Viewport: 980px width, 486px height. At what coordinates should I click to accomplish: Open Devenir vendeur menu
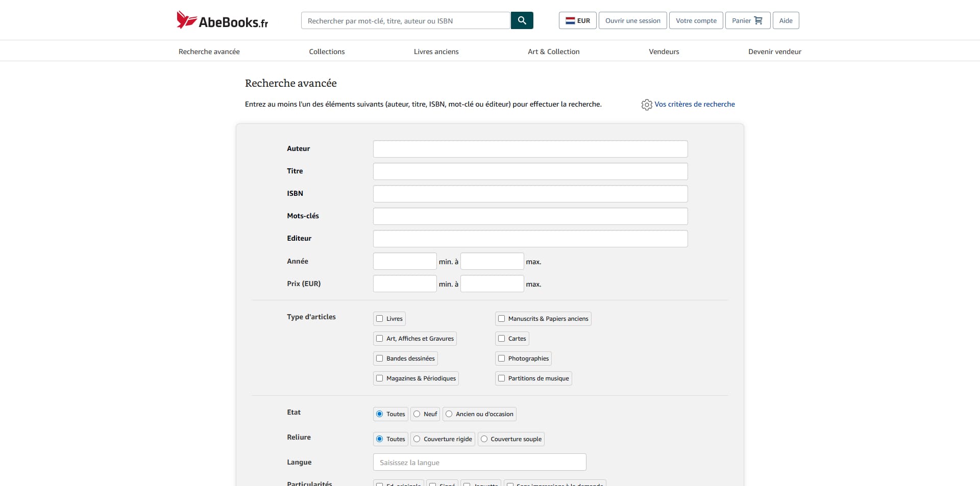775,52
